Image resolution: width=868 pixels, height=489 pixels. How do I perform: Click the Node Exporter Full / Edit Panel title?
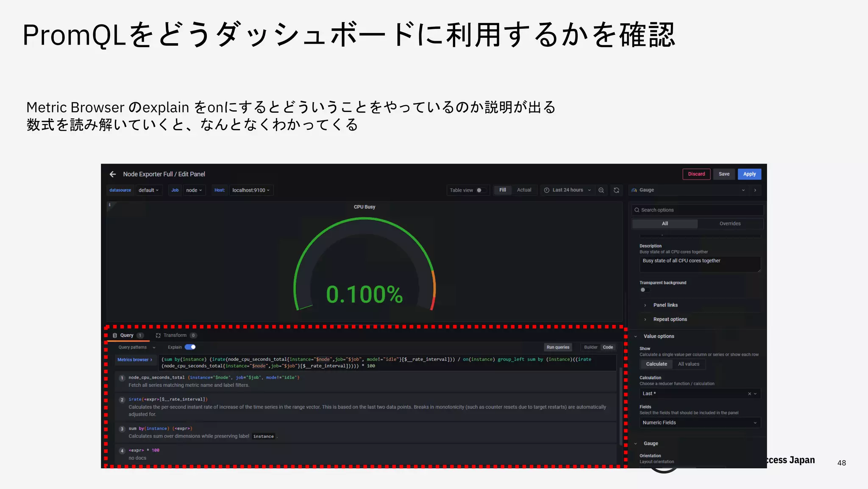click(164, 174)
